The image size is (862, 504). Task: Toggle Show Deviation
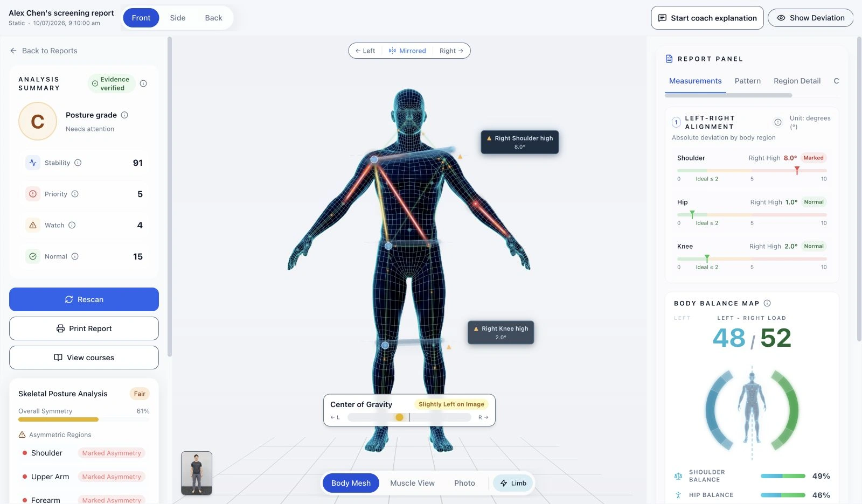[810, 18]
